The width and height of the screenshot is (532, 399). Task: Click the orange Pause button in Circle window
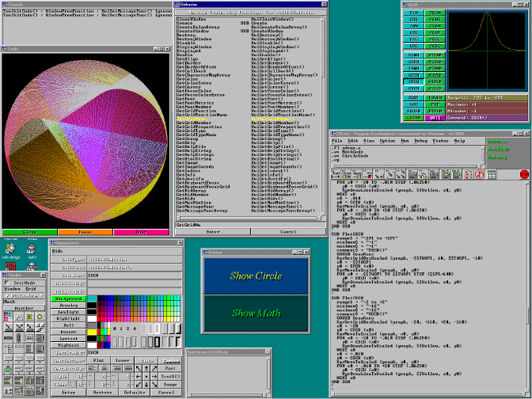85,233
